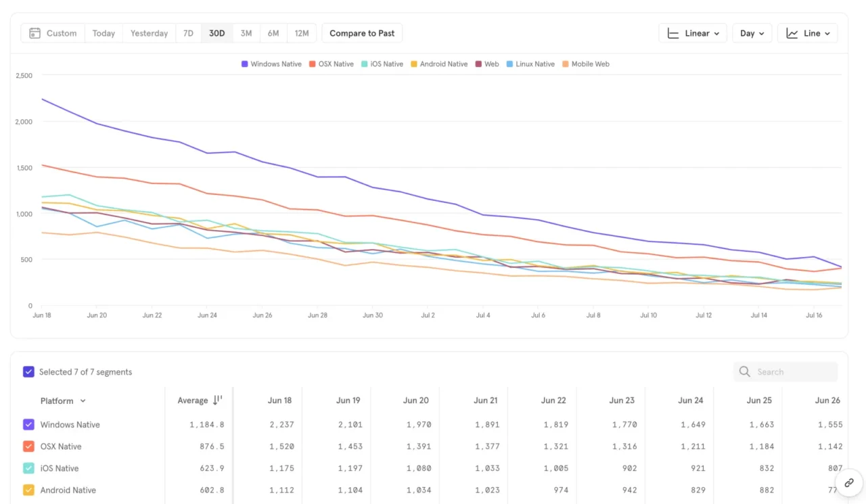866x504 pixels.
Task: Click the iOS Native Jun 19 value 1,197
Action: point(350,468)
